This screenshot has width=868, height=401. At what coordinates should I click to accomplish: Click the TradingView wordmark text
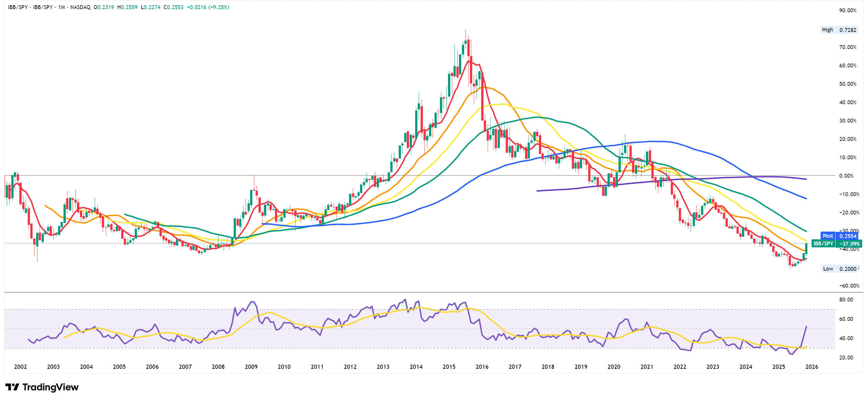pos(50,387)
